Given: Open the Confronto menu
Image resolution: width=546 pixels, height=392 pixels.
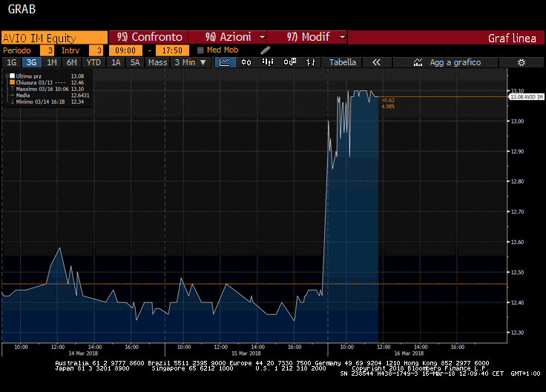Looking at the screenshot, I should [148, 37].
